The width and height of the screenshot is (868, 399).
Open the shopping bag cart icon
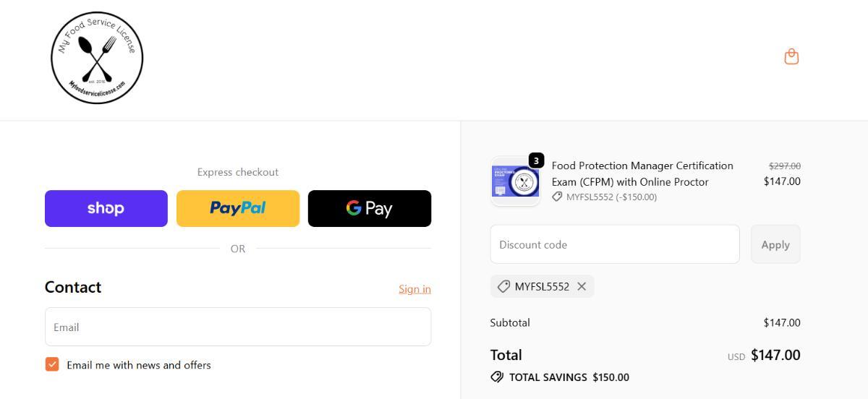pyautogui.click(x=791, y=56)
